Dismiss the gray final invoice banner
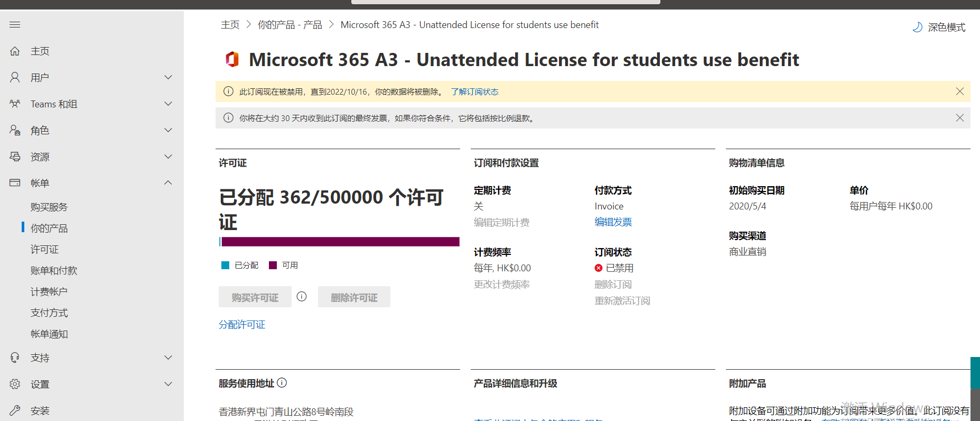This screenshot has width=980, height=421. click(960, 118)
